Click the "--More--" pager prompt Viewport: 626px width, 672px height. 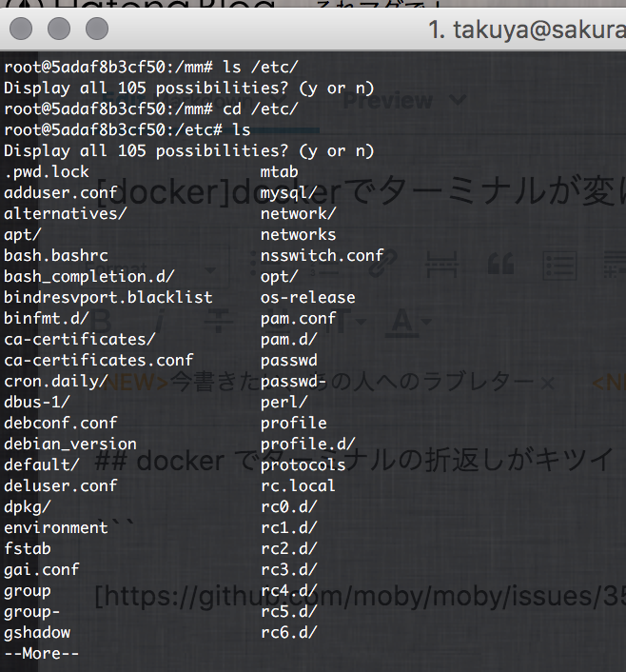42,655
